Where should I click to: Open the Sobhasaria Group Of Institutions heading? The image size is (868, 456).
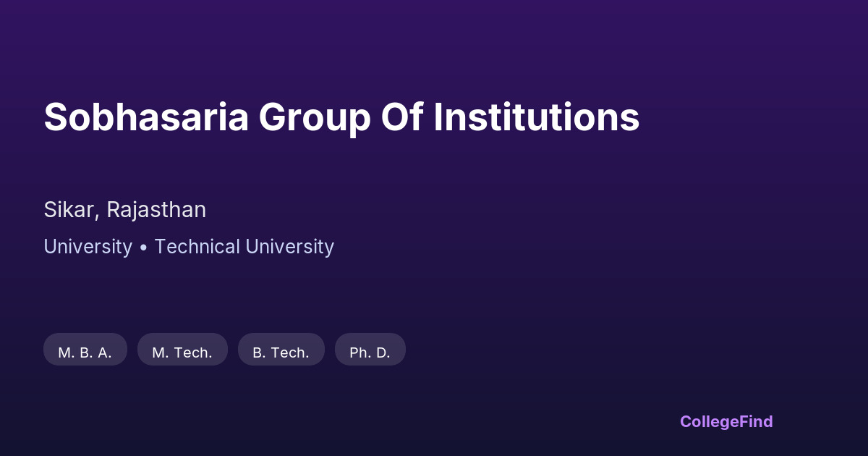tap(341, 117)
